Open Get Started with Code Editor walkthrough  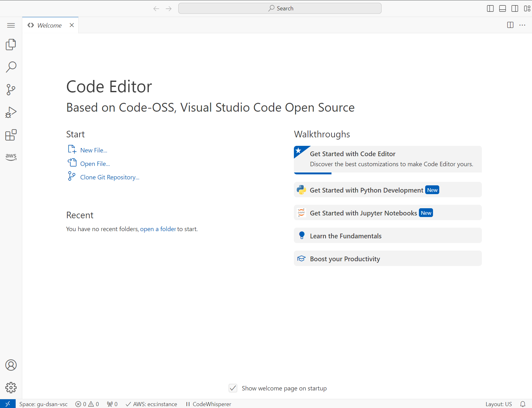(388, 160)
